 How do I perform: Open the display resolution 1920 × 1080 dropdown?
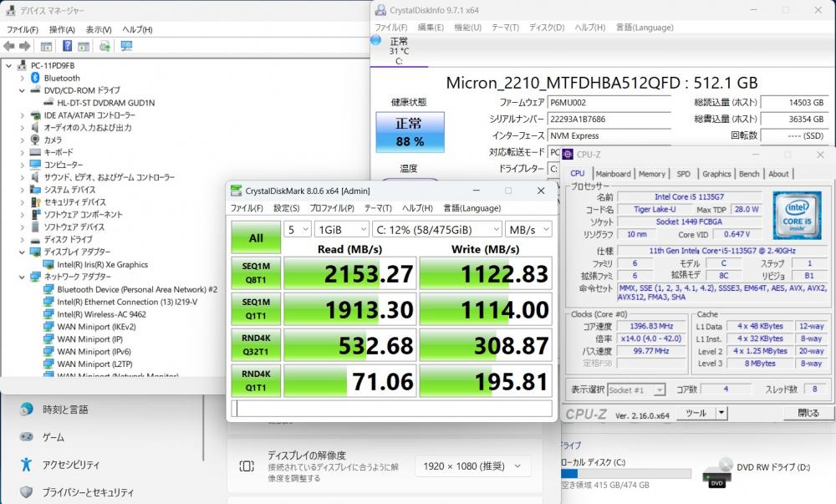[472, 466]
